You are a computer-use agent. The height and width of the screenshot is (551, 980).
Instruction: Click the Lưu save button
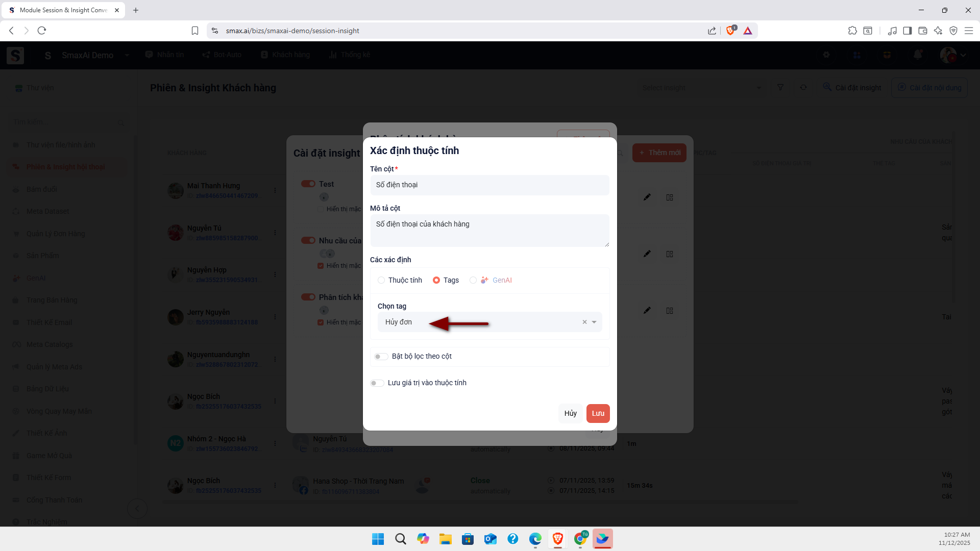[x=598, y=413]
